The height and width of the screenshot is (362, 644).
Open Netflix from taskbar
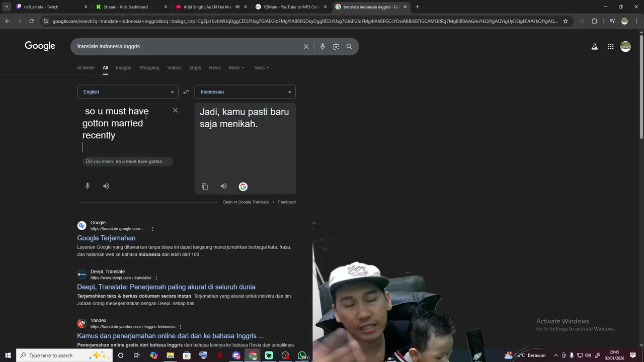tap(220, 355)
